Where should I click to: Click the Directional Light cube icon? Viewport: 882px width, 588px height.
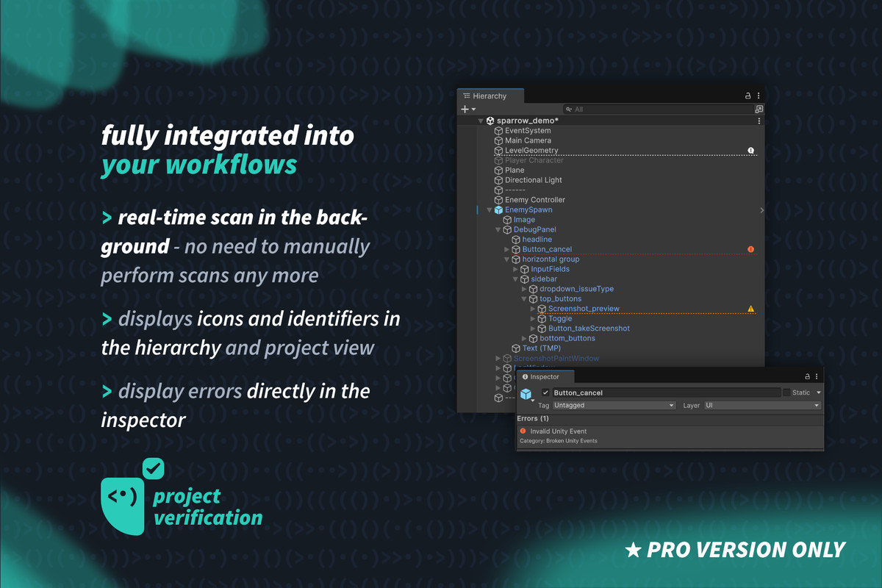[498, 180]
